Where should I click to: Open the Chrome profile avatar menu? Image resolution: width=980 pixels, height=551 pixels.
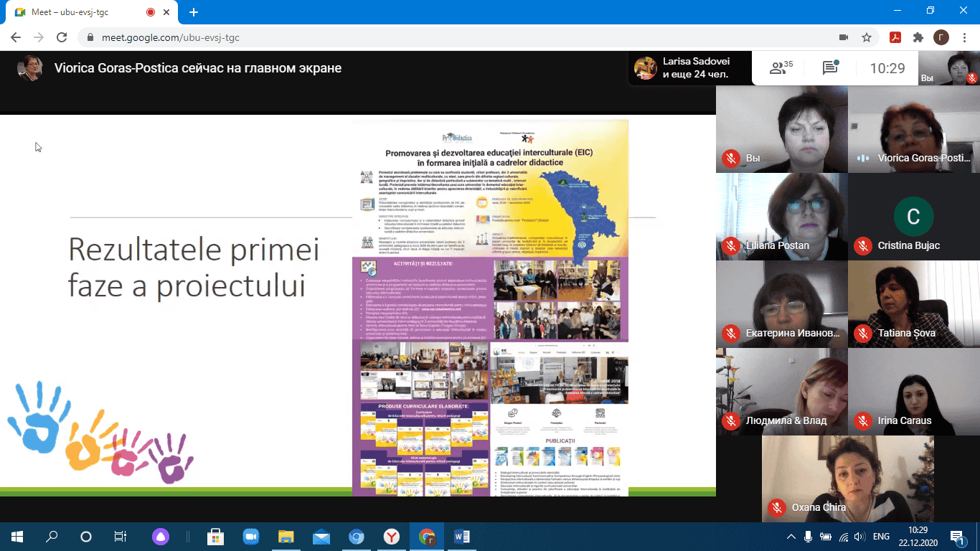click(x=941, y=37)
